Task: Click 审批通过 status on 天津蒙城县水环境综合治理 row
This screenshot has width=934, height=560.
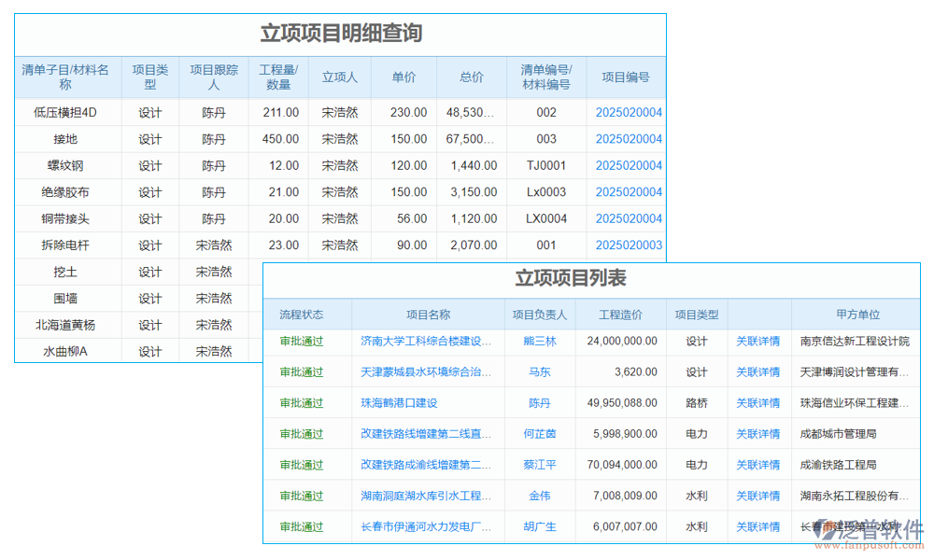Action: 299,371
